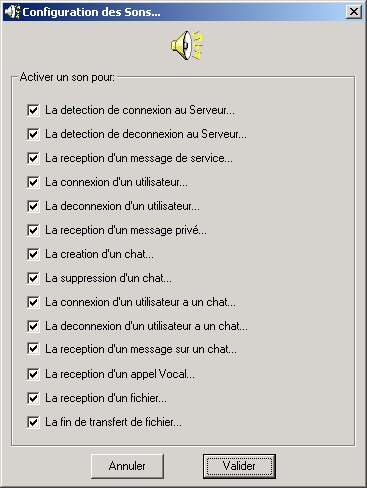Viewport: 367px width, 488px height.
Task: Click the title bar sound icon
Action: (x=12, y=12)
